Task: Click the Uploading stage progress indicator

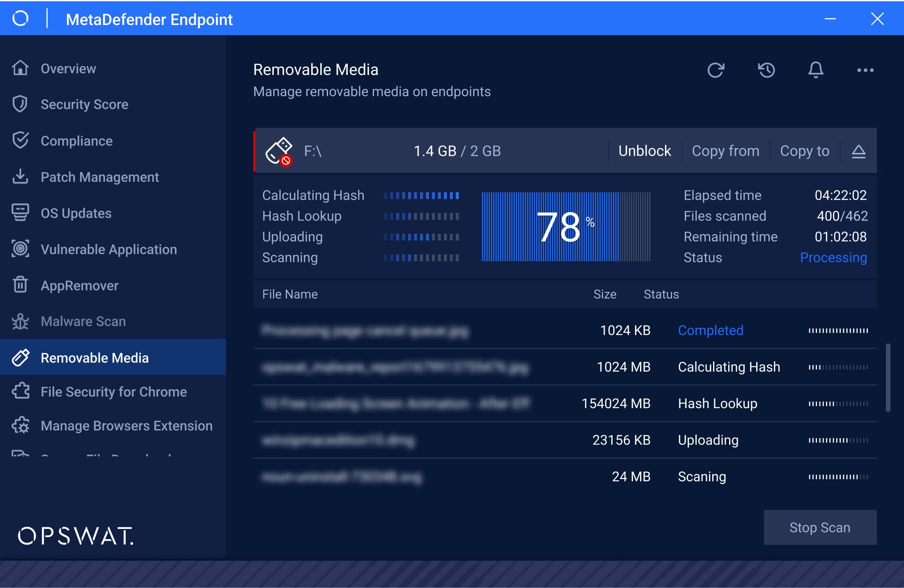Action: pos(422,237)
